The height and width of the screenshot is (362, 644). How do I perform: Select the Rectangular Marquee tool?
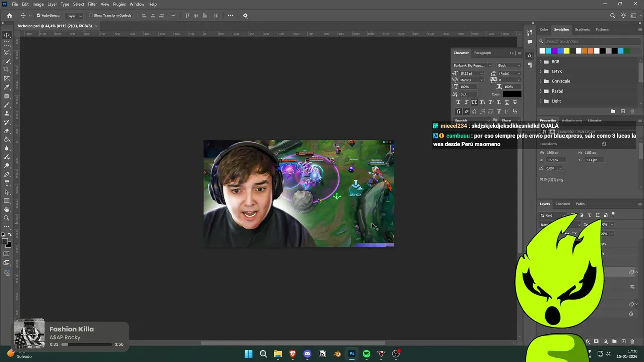click(x=7, y=44)
